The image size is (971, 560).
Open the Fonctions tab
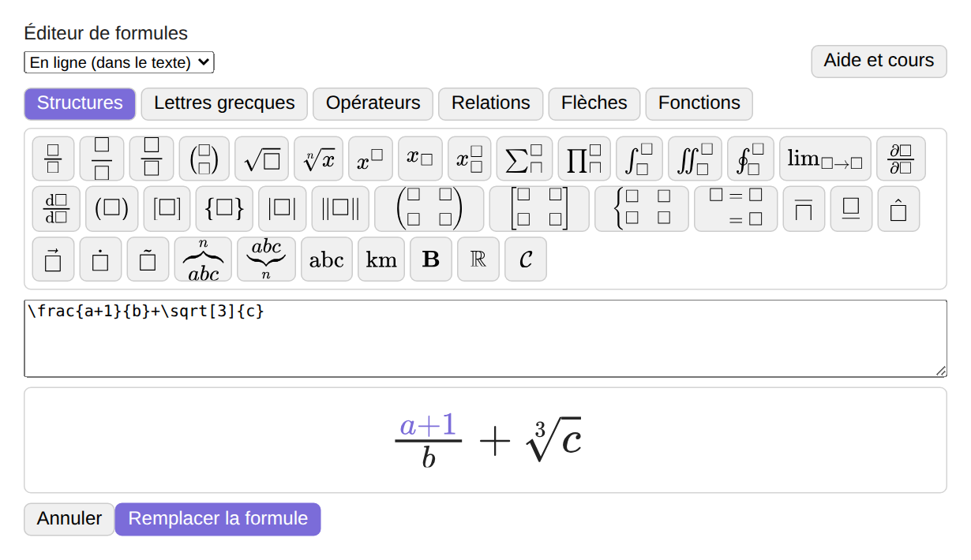click(x=699, y=103)
